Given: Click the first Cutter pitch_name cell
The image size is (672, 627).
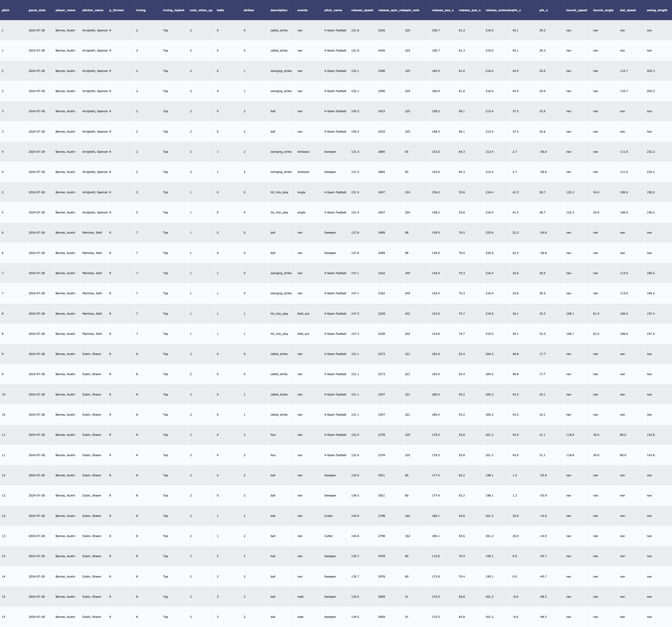Looking at the screenshot, I should (x=329, y=516).
